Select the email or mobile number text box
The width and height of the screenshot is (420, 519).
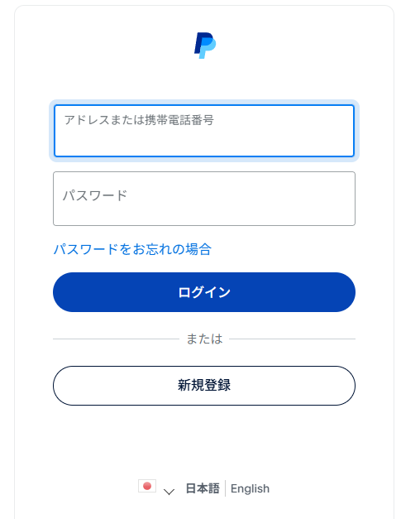click(x=204, y=131)
